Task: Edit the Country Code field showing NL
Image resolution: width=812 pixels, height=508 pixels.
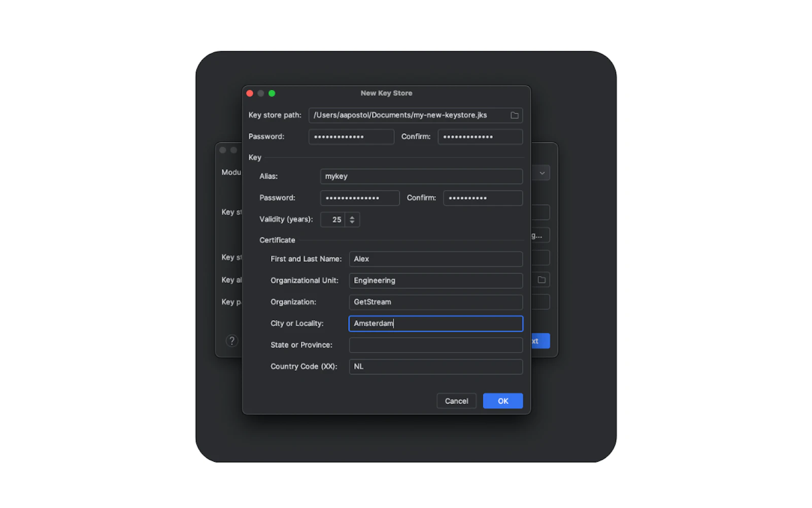Action: point(435,367)
